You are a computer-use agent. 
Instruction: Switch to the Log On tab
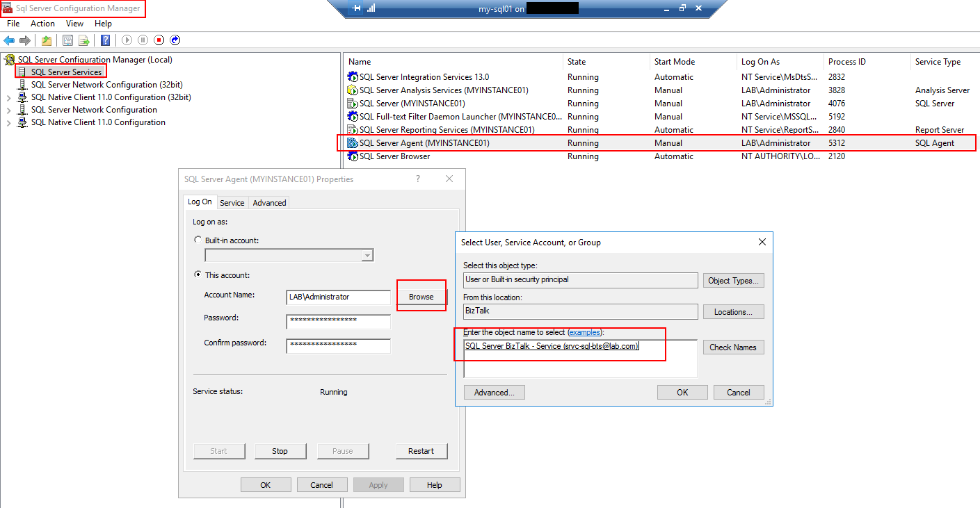pos(200,202)
